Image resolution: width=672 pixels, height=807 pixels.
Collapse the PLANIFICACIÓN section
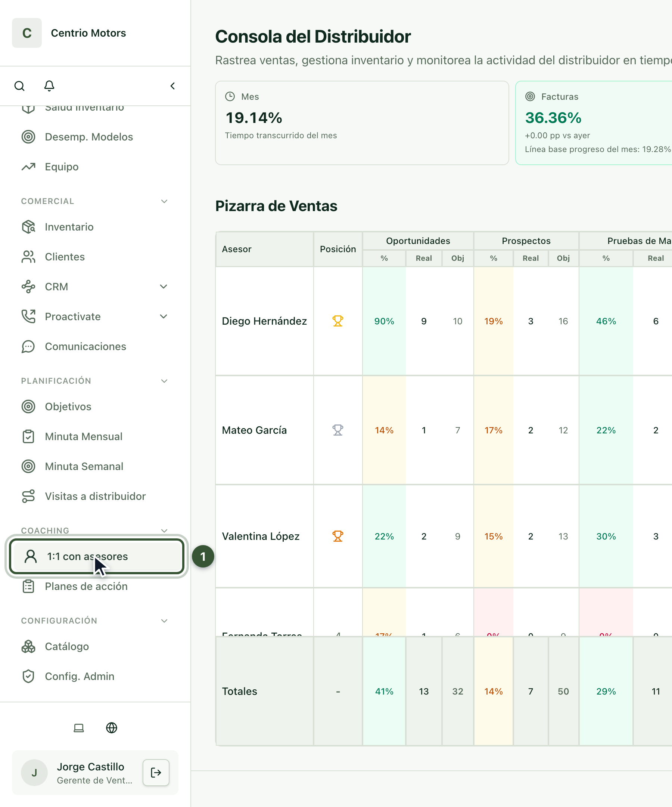[164, 381]
